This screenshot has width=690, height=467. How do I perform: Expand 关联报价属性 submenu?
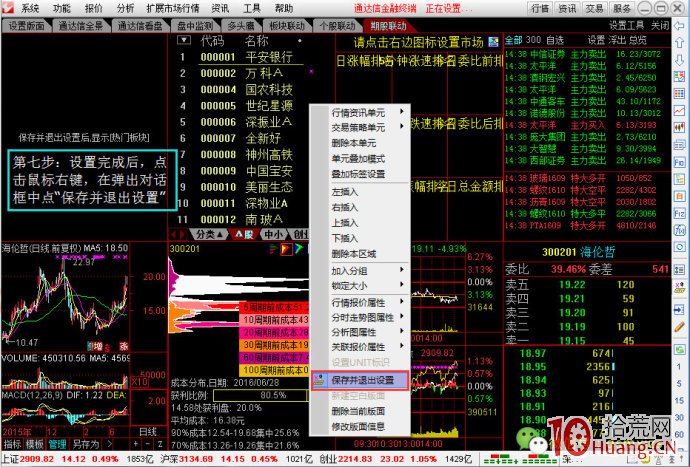(360, 347)
